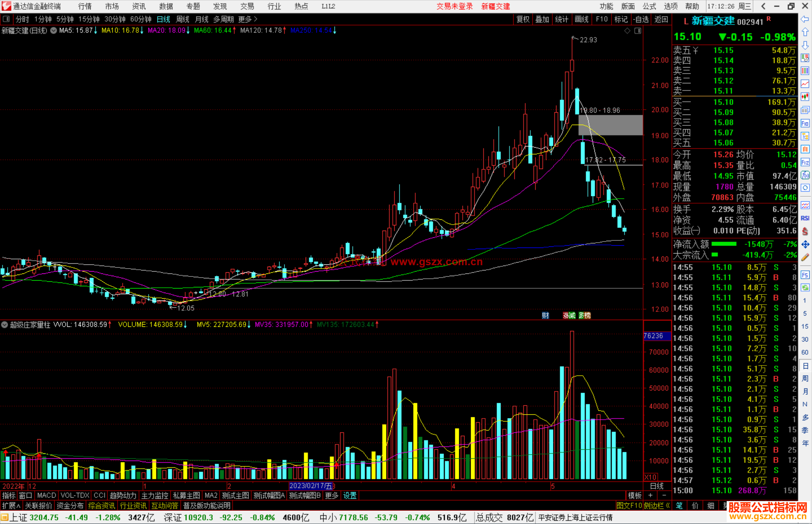This screenshot has width=812, height=524.
Task: Click the F10 sidebar icon
Action: tap(805, 123)
